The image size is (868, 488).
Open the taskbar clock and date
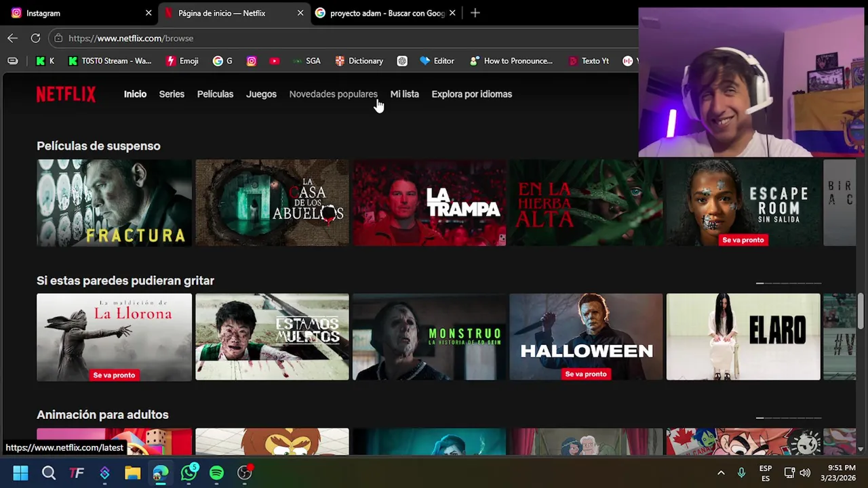[838, 473]
